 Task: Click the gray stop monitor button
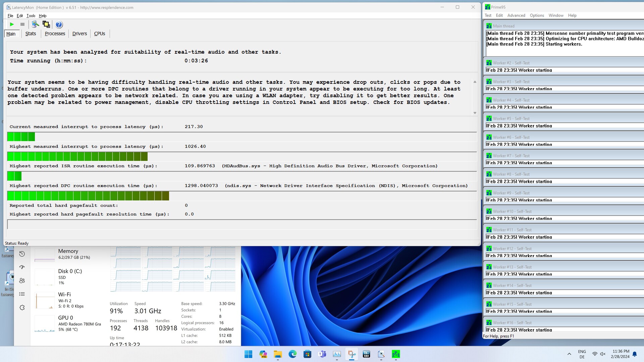[x=22, y=24]
